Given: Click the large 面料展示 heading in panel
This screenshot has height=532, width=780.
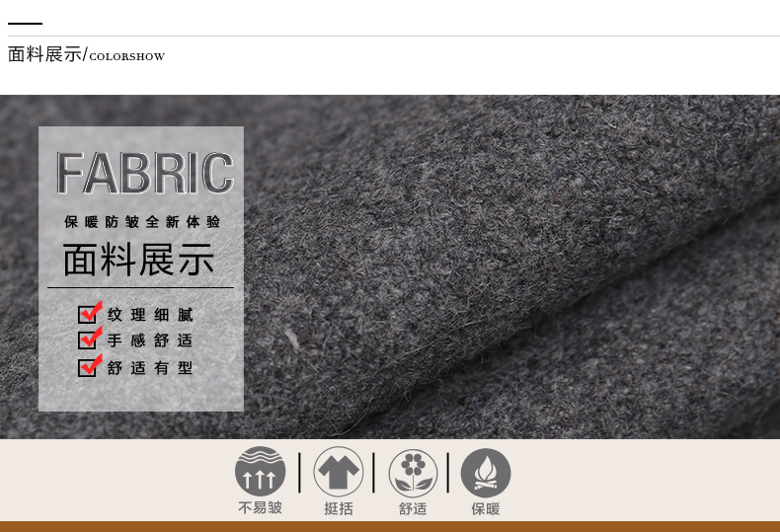Looking at the screenshot, I should 139,260.
